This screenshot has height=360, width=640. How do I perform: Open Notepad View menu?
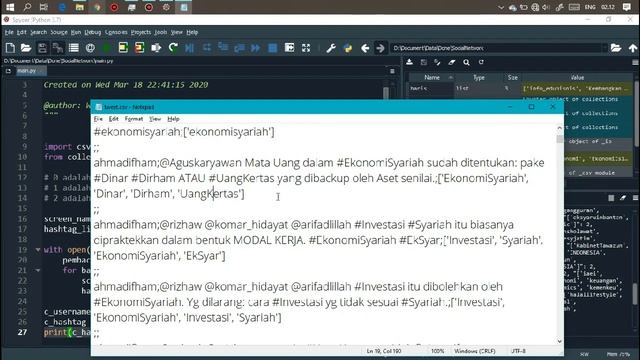point(155,119)
